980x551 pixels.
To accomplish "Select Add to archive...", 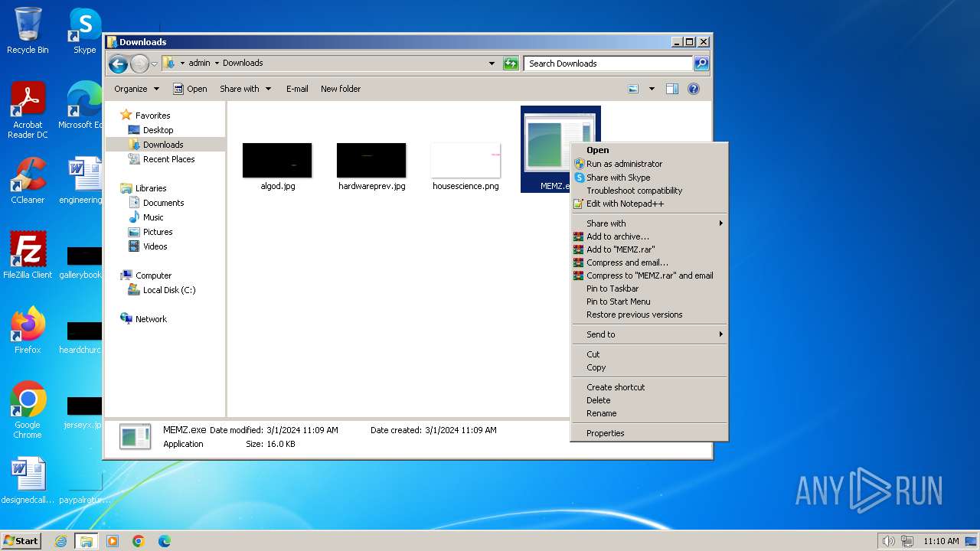I will click(x=649, y=236).
